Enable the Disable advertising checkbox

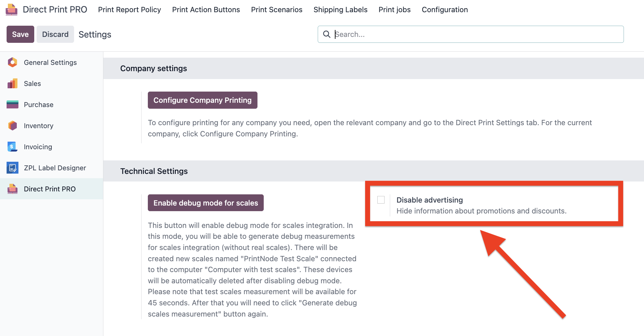coord(381,200)
